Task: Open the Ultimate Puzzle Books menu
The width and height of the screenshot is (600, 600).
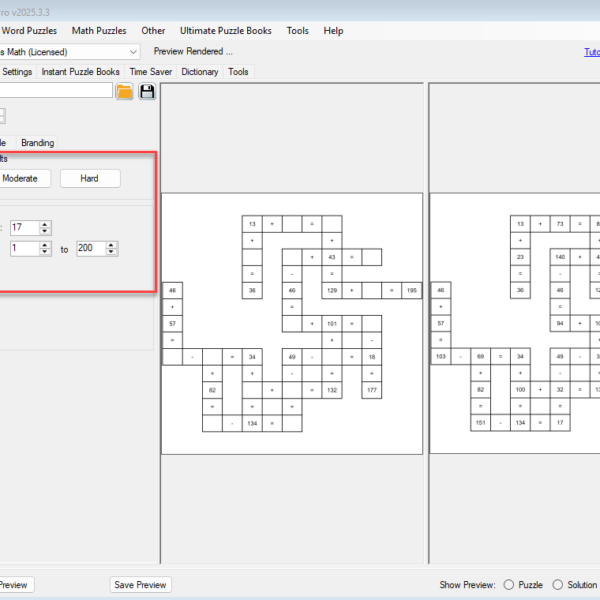Action: point(226,31)
